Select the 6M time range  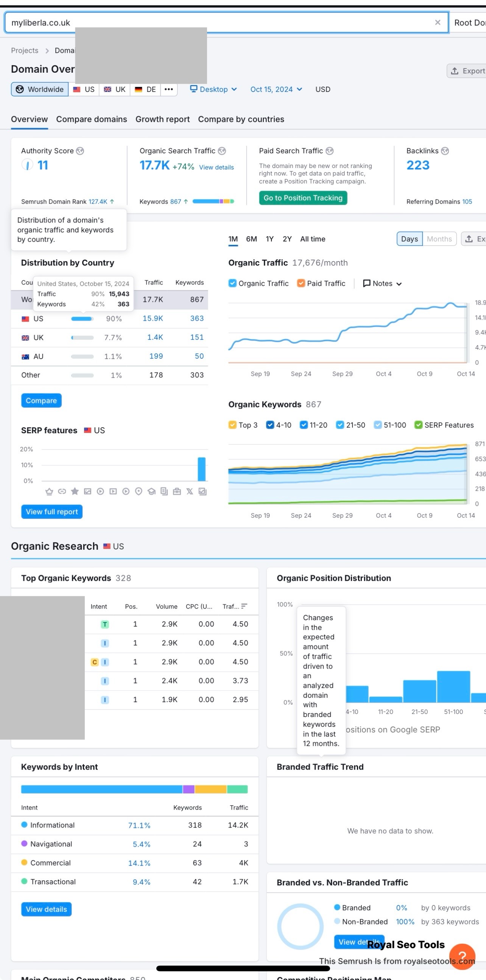coord(251,239)
